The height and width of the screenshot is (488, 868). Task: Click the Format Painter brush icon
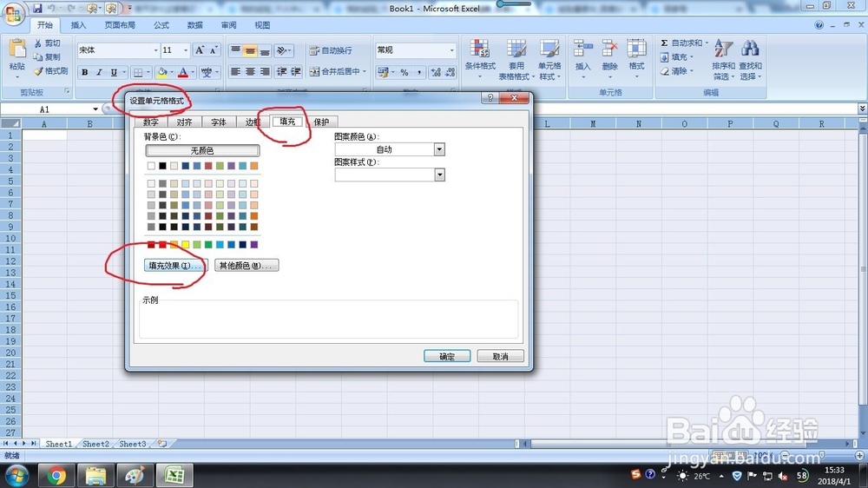click(38, 71)
